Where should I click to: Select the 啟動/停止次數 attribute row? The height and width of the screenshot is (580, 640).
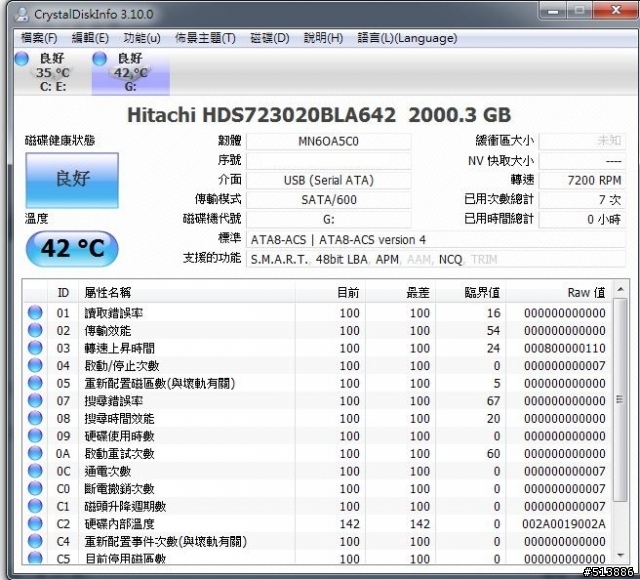point(317,365)
